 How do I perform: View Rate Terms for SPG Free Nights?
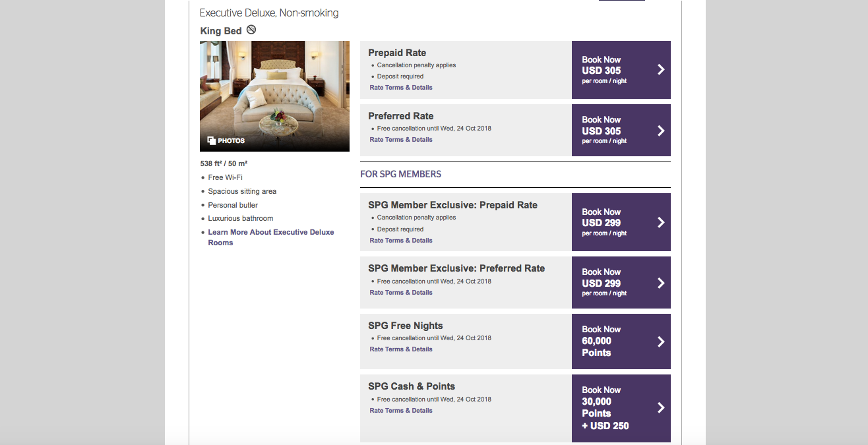point(401,349)
